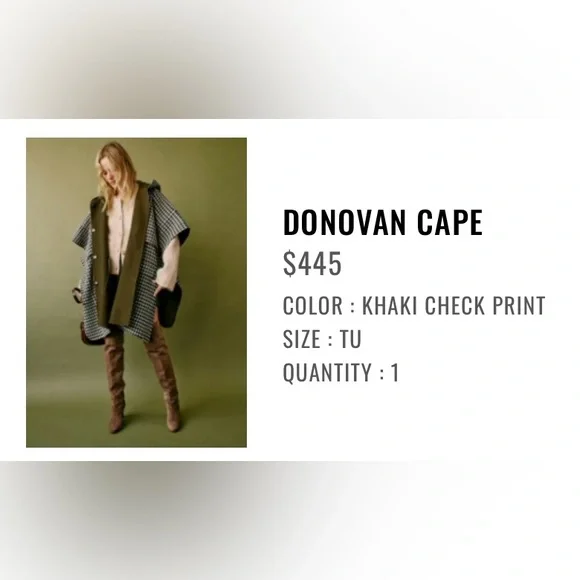Click the model's blonde hair in photo
This screenshot has width=580, height=580.
pos(113,166)
